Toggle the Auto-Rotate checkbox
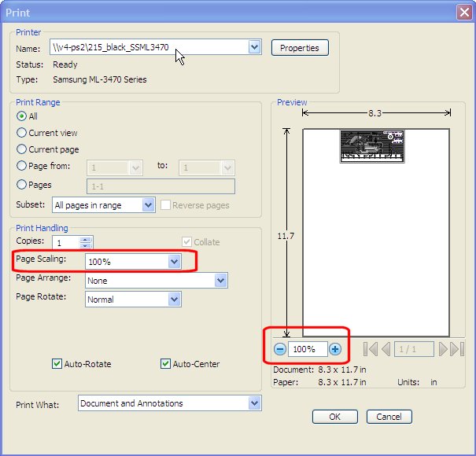 pos(57,364)
